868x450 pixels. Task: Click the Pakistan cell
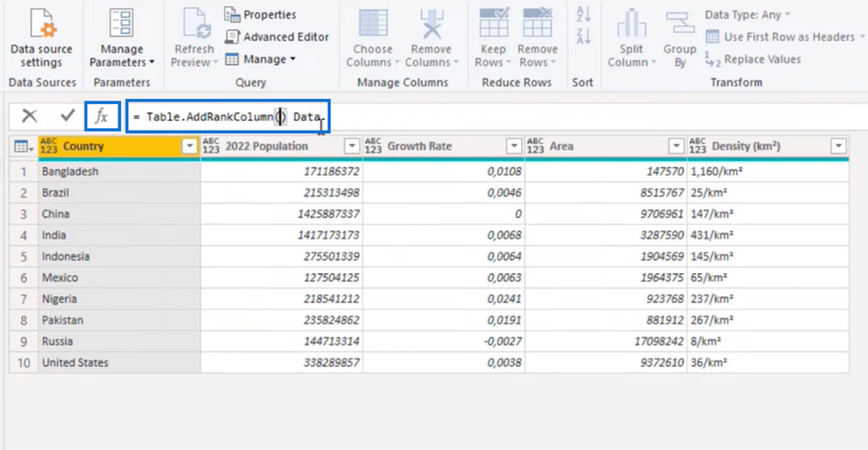pyautogui.click(x=119, y=320)
